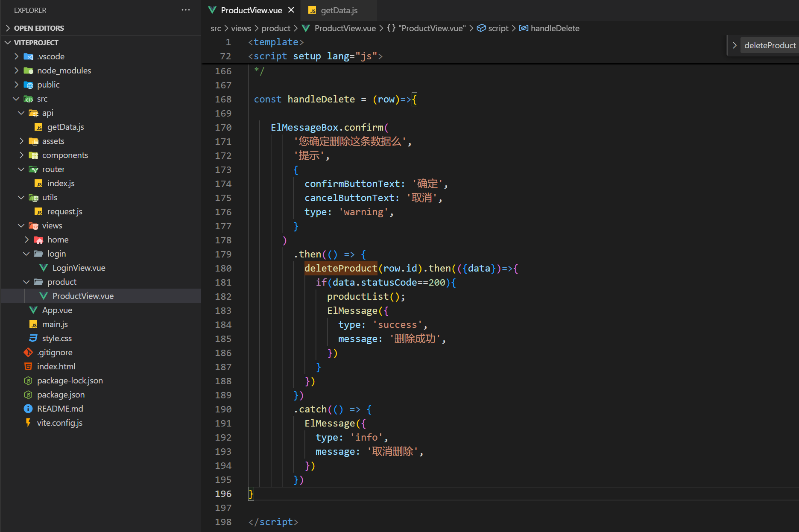Click the HTML icon of index.html
Screen dimensions: 799x532
[x=28, y=366]
